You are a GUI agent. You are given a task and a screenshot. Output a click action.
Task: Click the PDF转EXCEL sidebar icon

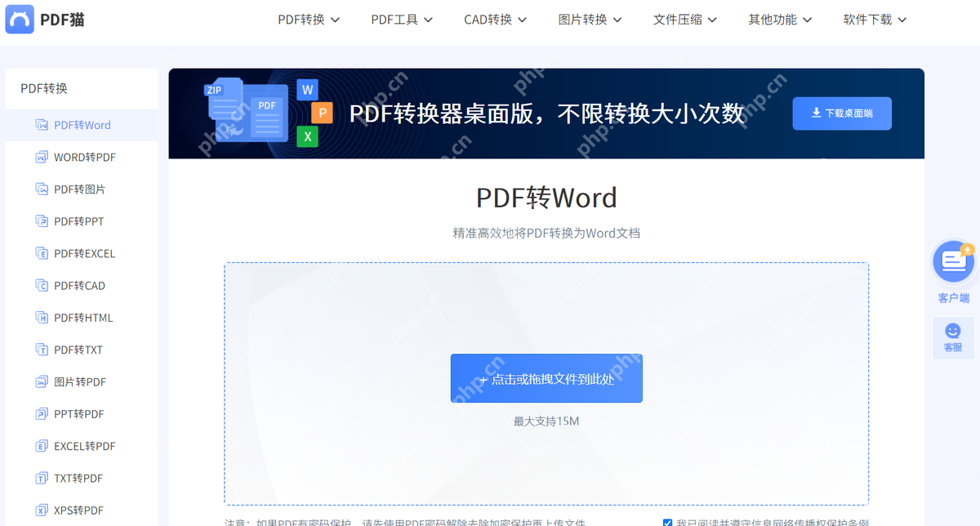click(42, 253)
